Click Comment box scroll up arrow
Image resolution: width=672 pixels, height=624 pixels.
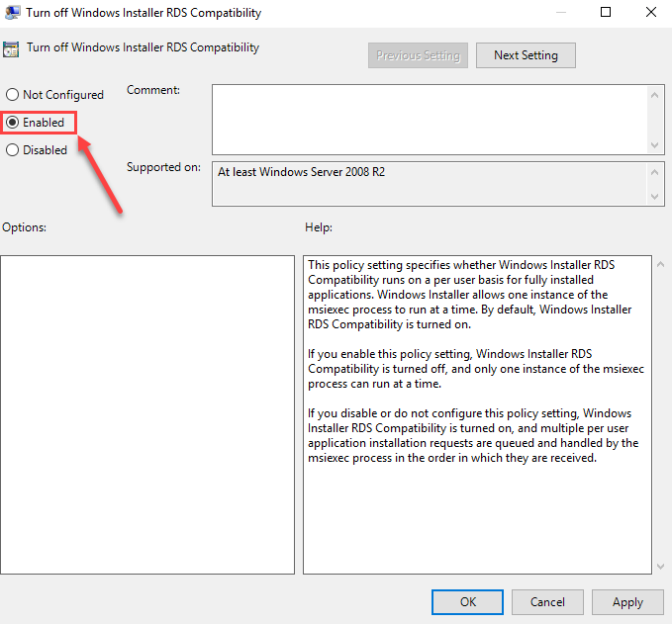coord(654,95)
